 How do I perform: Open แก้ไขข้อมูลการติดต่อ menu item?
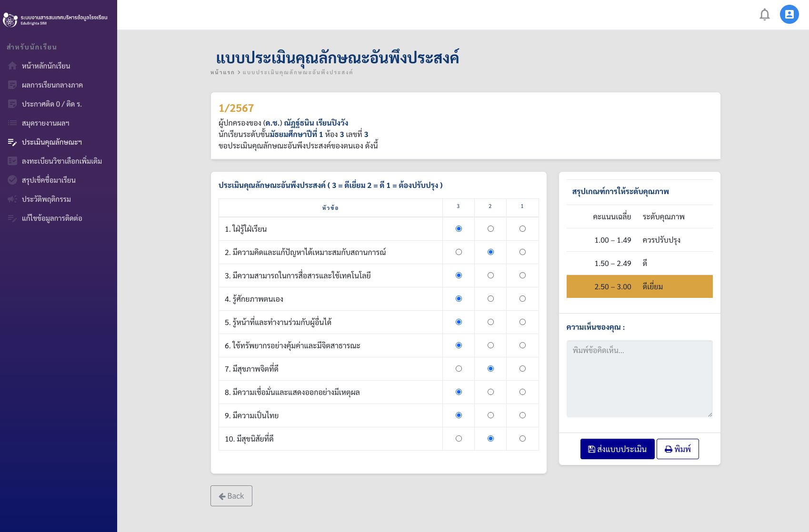(x=52, y=218)
